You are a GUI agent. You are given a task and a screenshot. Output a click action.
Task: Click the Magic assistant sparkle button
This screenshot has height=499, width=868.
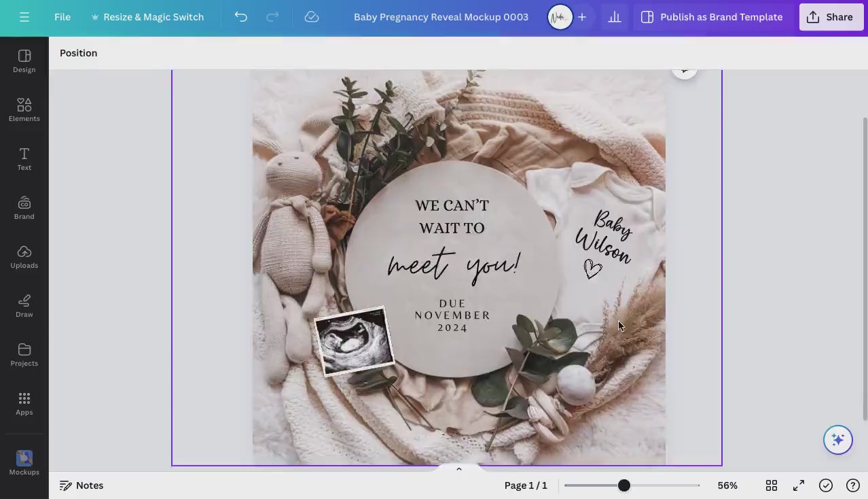(x=837, y=440)
